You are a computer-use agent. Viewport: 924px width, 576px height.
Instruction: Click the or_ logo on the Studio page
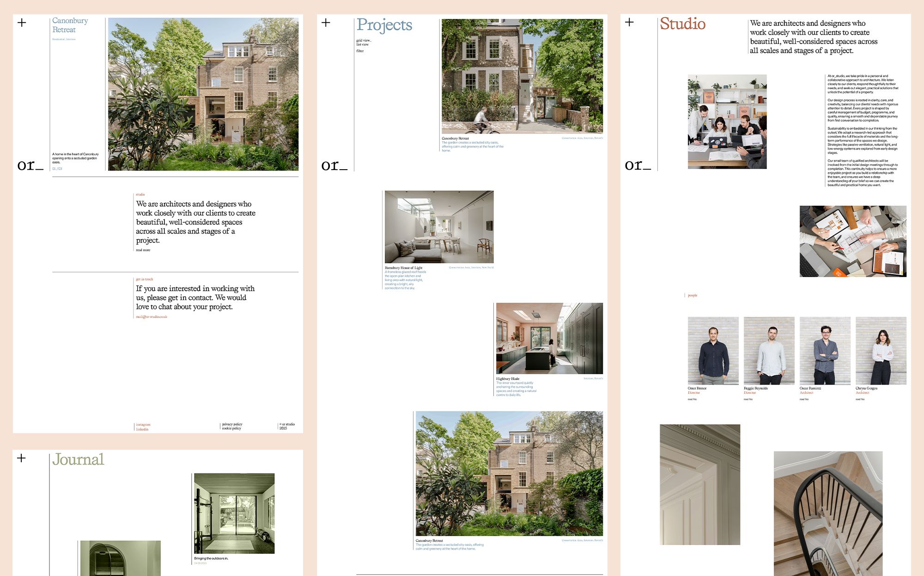638,165
